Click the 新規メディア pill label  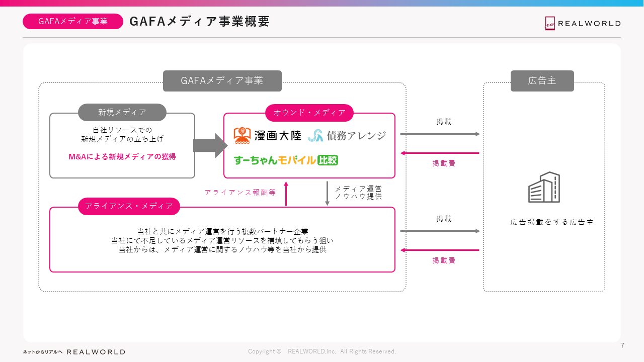click(122, 113)
